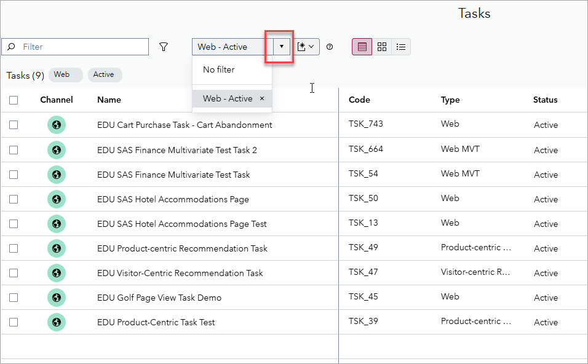Click channel icon for Golf Page View task
Viewport: 588px width, 364px height.
[x=57, y=298]
